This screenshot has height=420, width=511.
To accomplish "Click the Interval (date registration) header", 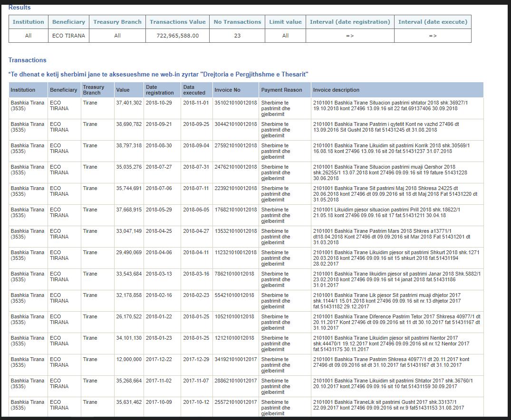I will [350, 22].
